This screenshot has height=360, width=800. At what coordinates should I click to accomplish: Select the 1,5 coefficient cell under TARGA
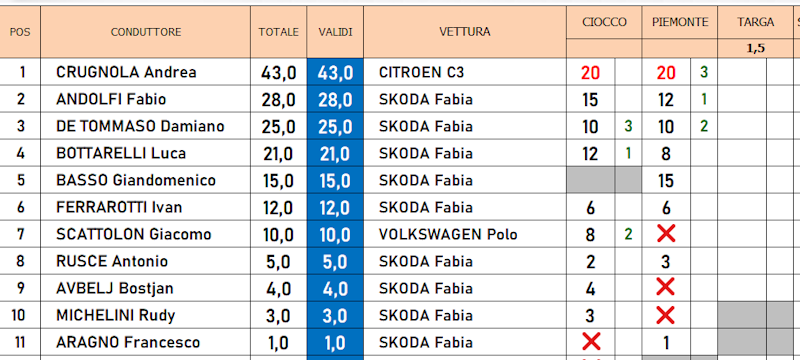756,48
